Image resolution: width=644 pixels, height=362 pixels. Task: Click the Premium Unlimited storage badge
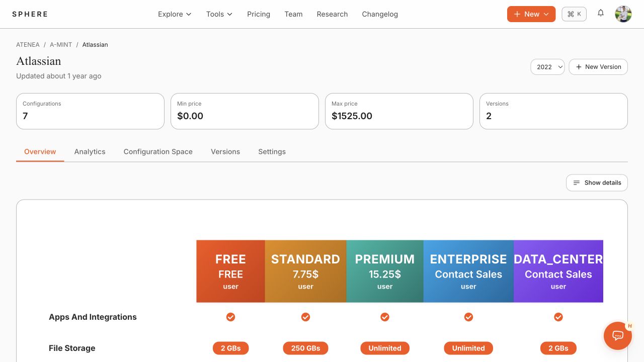385,348
